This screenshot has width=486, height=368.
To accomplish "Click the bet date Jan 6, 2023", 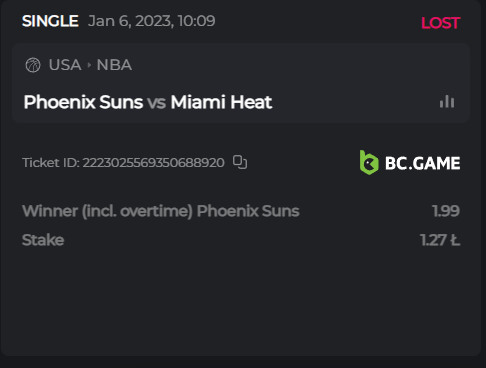I will coord(130,21).
